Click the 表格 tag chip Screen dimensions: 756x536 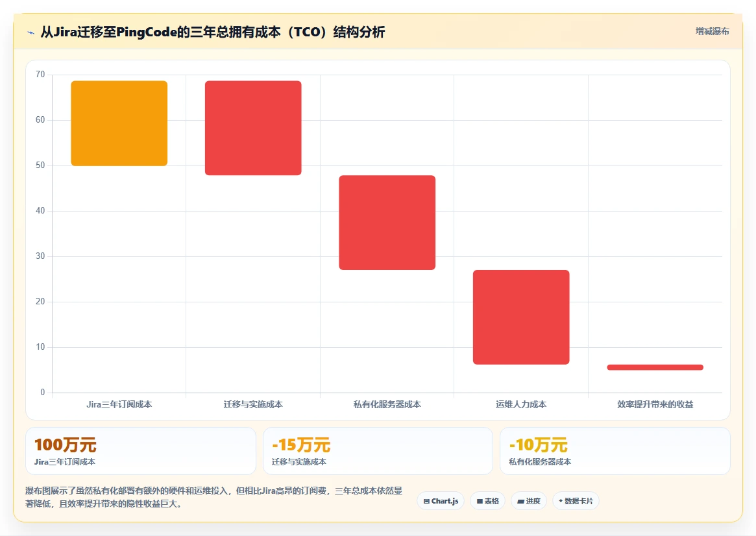[x=487, y=501]
